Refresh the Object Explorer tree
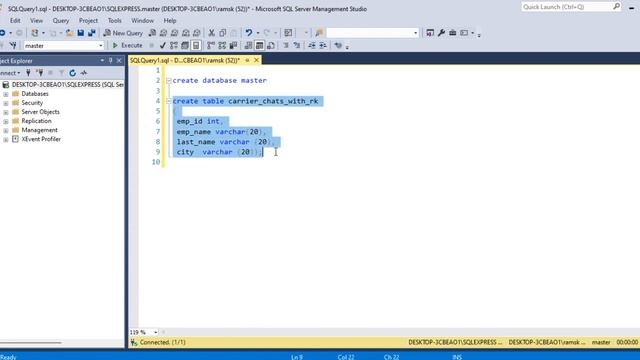640x360 pixels. [72, 73]
